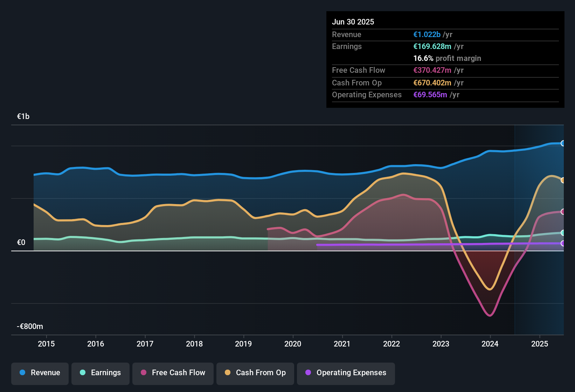
Task: Select the 2015 year label
Action: (46, 344)
